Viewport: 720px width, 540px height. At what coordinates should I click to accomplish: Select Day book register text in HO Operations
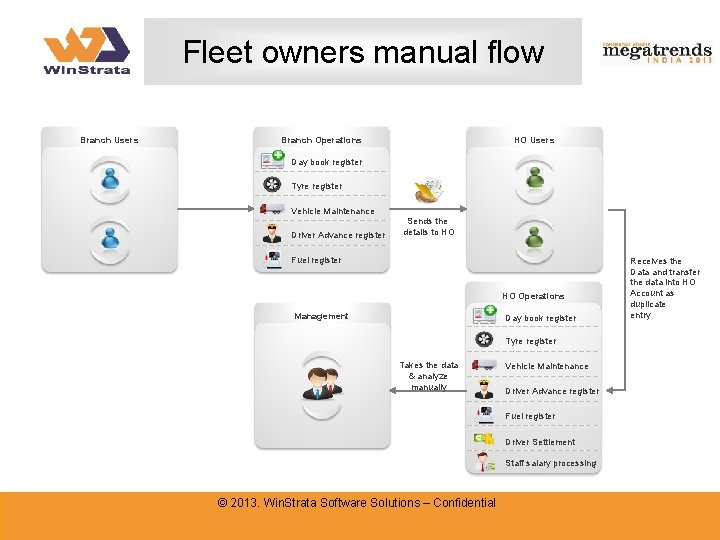(541, 318)
